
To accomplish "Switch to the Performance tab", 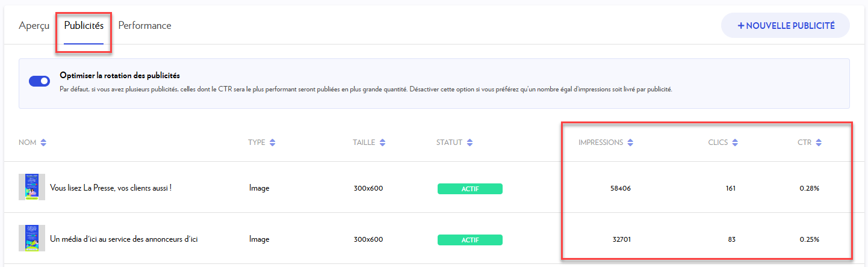I will coord(144,26).
